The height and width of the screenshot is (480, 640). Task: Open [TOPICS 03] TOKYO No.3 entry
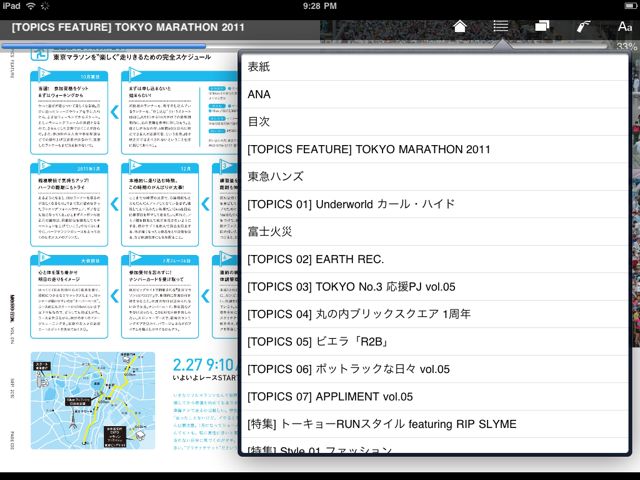435,287
